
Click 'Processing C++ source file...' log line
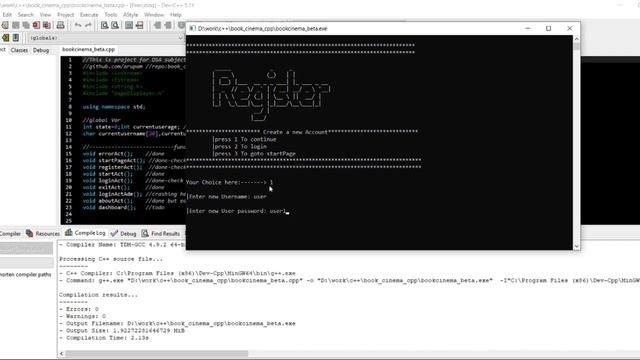click(111, 259)
